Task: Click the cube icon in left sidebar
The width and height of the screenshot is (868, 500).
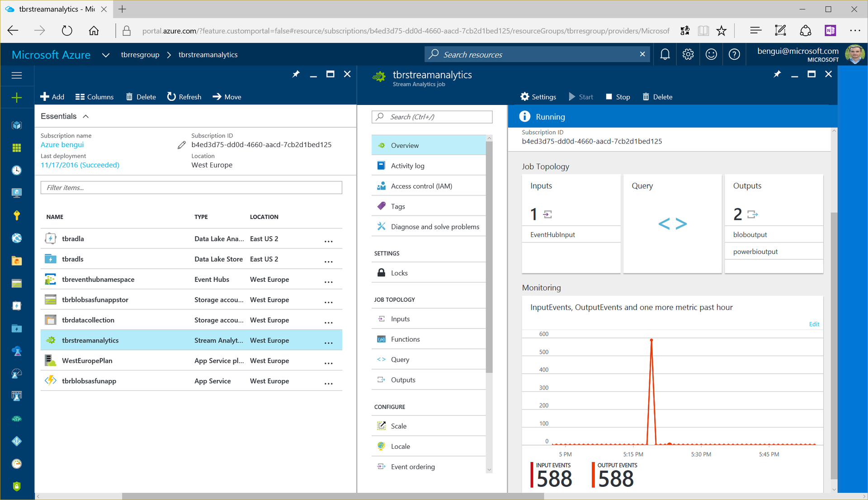Action: (17, 125)
